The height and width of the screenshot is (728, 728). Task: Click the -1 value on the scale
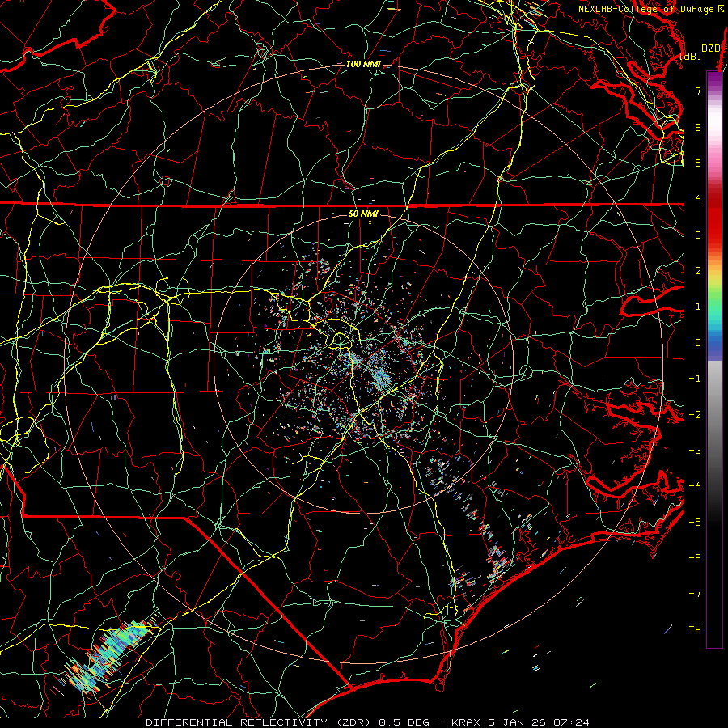(695, 379)
